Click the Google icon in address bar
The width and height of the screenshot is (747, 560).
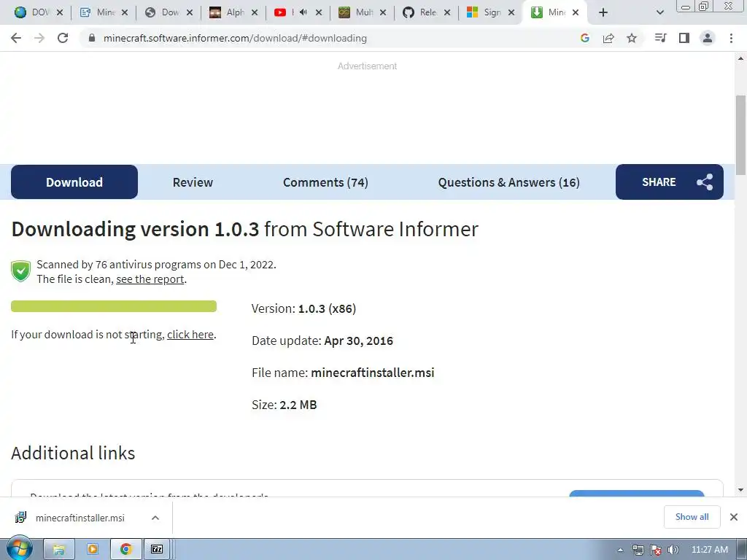[x=585, y=38]
